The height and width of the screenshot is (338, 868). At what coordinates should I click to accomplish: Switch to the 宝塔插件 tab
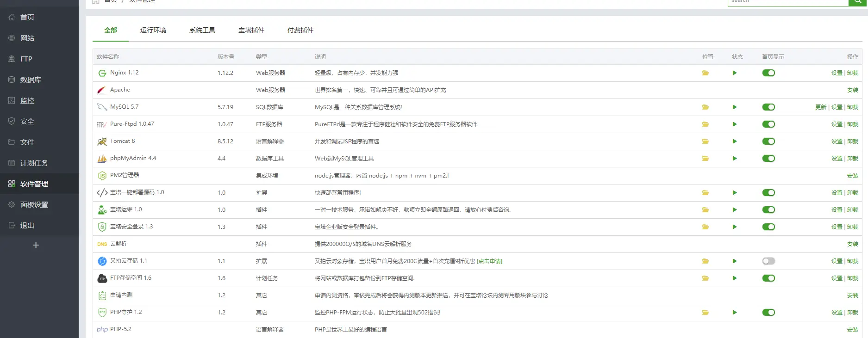point(251,30)
